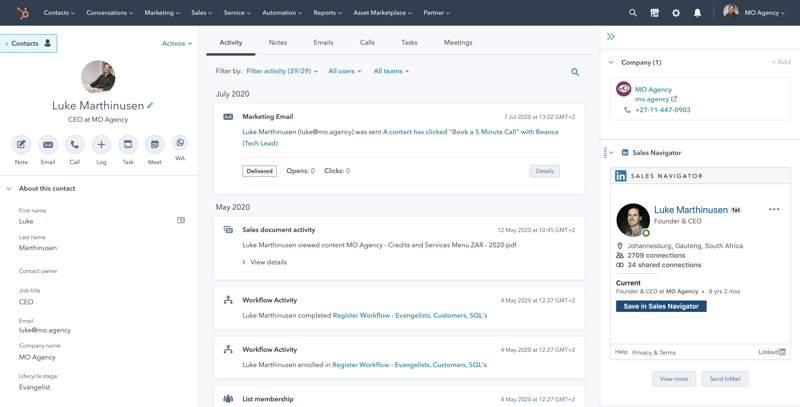Open the Sales menu
The width and height of the screenshot is (800, 407).
click(x=202, y=13)
